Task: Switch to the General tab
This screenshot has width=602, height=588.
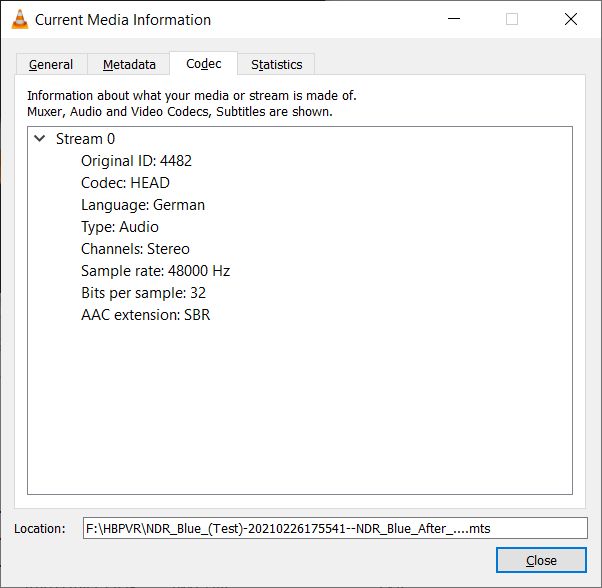Action: click(x=51, y=65)
